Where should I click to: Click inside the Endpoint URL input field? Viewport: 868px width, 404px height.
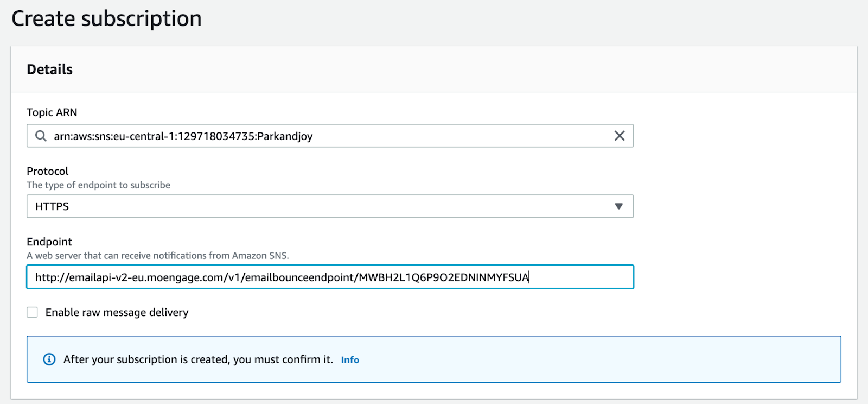pyautogui.click(x=580, y=277)
